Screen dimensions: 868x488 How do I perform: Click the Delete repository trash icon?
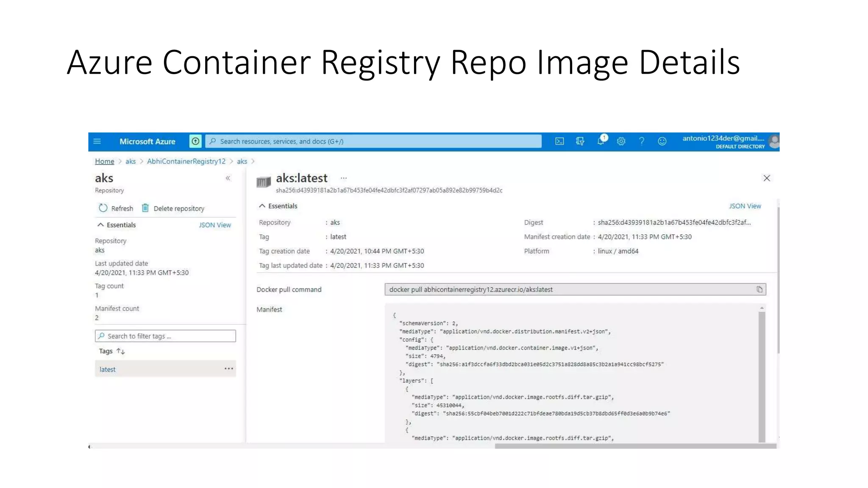(145, 208)
